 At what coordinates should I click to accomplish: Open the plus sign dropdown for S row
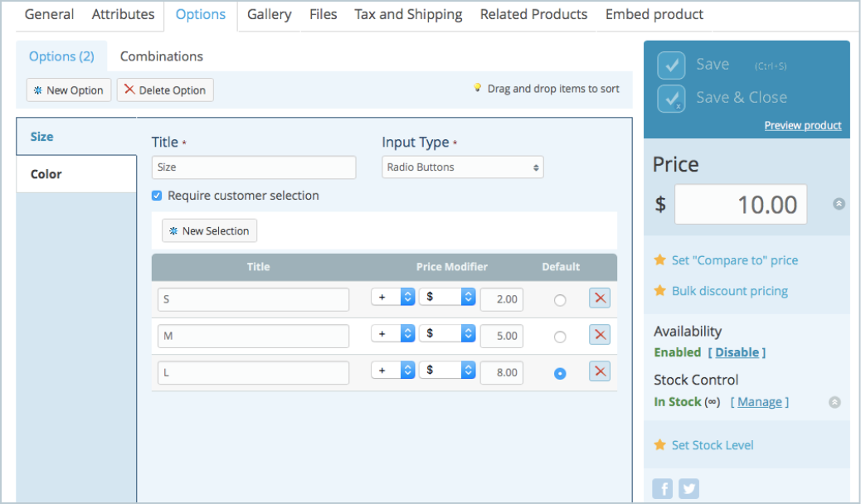point(393,297)
